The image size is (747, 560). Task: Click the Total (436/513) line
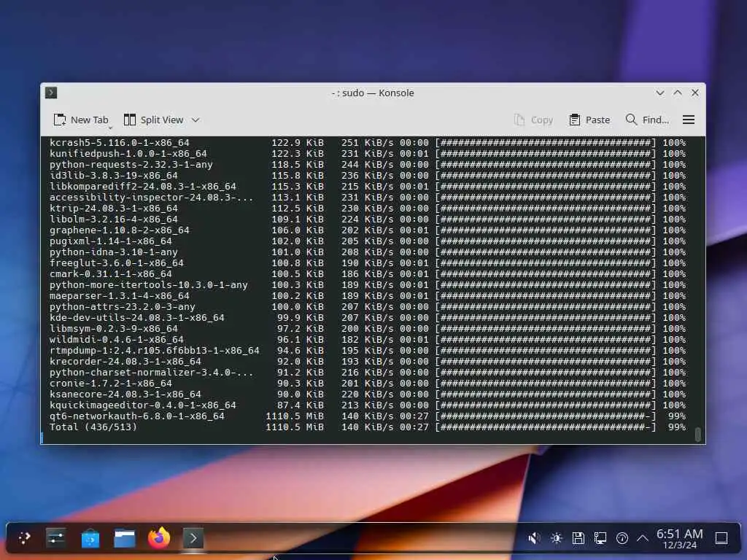pyautogui.click(x=368, y=427)
